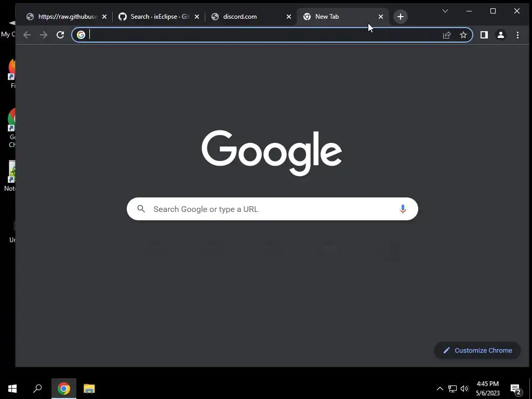The width and height of the screenshot is (532, 399).
Task: Start voice search with microphone icon
Action: click(x=403, y=209)
